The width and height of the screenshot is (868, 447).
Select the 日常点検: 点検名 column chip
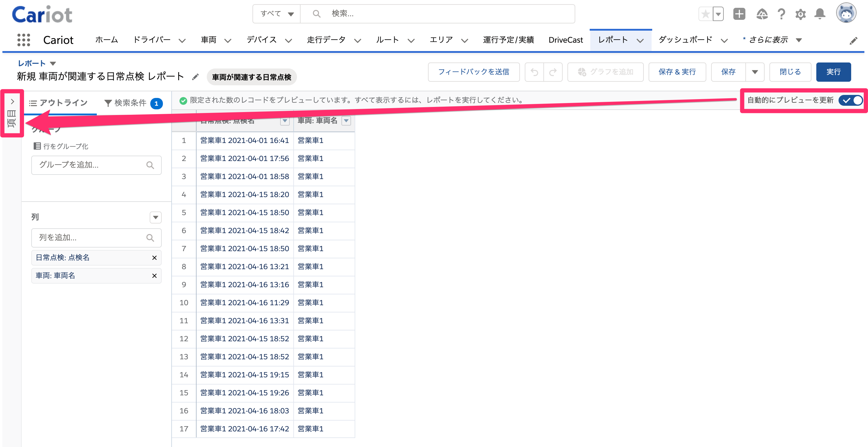point(96,258)
